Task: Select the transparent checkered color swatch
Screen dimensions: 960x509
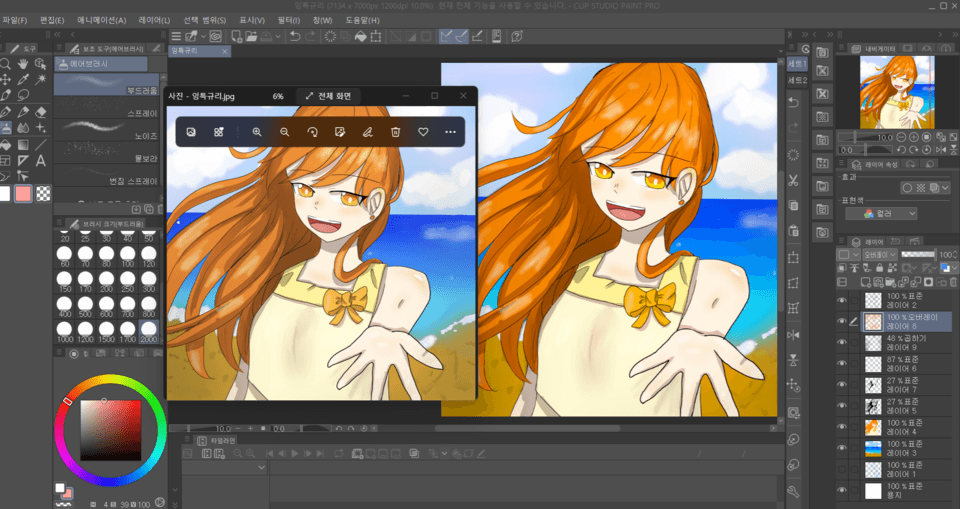Action: tap(43, 194)
